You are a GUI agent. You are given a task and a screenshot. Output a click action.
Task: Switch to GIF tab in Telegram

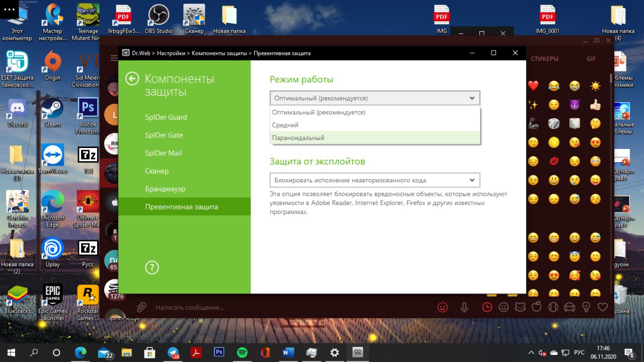591,59
